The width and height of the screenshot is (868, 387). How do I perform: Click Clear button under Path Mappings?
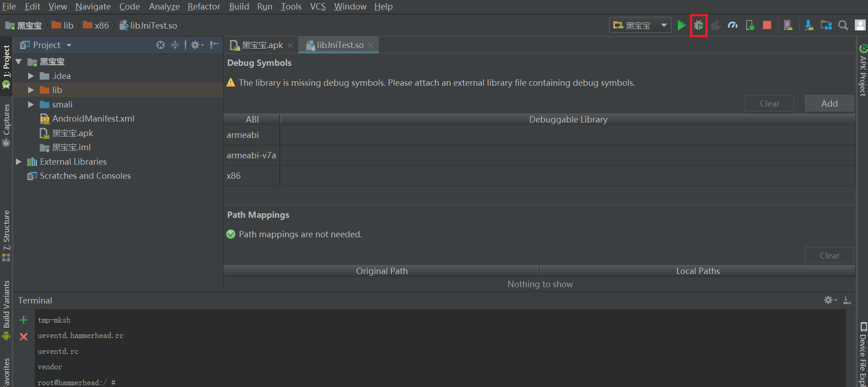coord(829,255)
